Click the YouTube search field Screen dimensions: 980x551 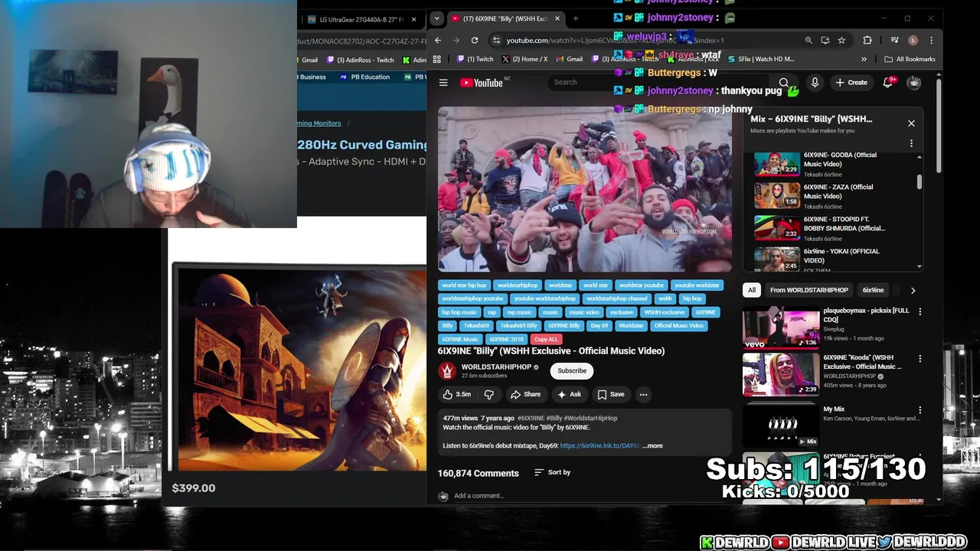(x=658, y=83)
